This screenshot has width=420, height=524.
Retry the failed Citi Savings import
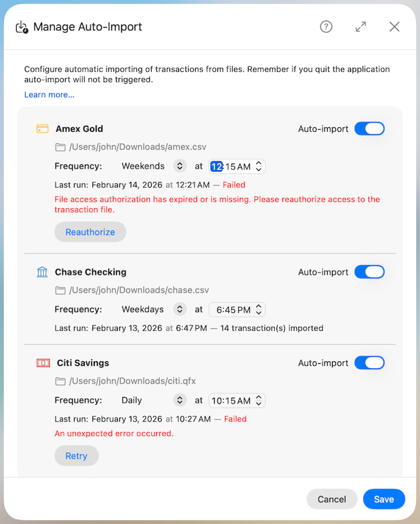[76, 456]
